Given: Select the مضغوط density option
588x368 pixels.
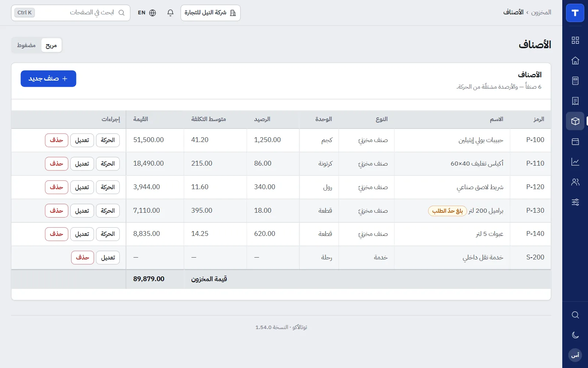Looking at the screenshot, I should pyautogui.click(x=26, y=45).
